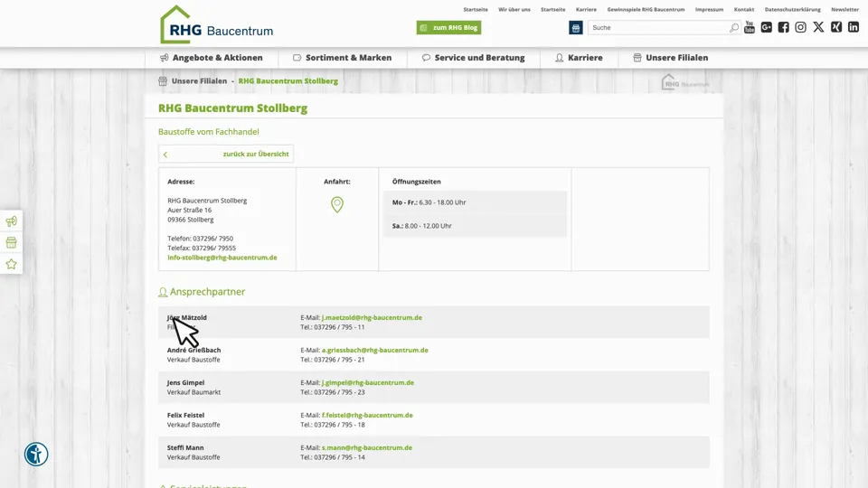
Task: Open the zum RHG Blog button
Action: (x=448, y=28)
